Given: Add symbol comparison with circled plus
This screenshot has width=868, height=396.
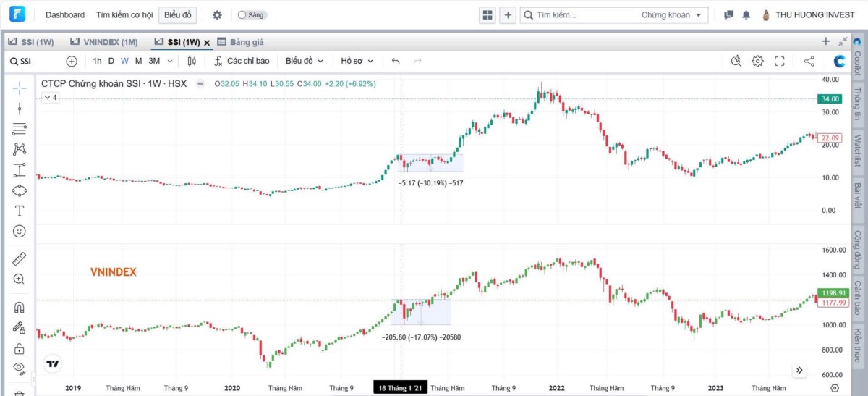Looking at the screenshot, I should (72, 62).
